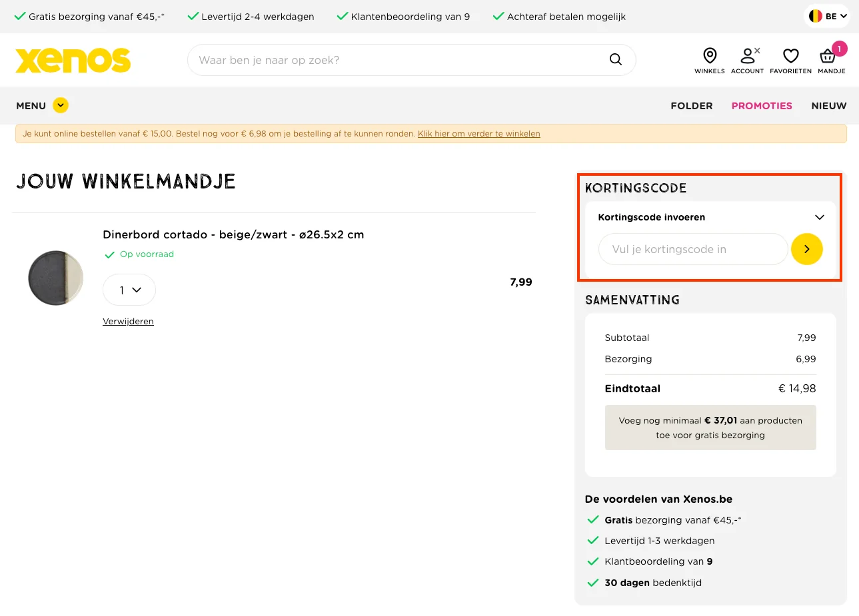Open the shopping cart Mandje icon
Image resolution: width=859 pixels, height=616 pixels.
(x=828, y=58)
